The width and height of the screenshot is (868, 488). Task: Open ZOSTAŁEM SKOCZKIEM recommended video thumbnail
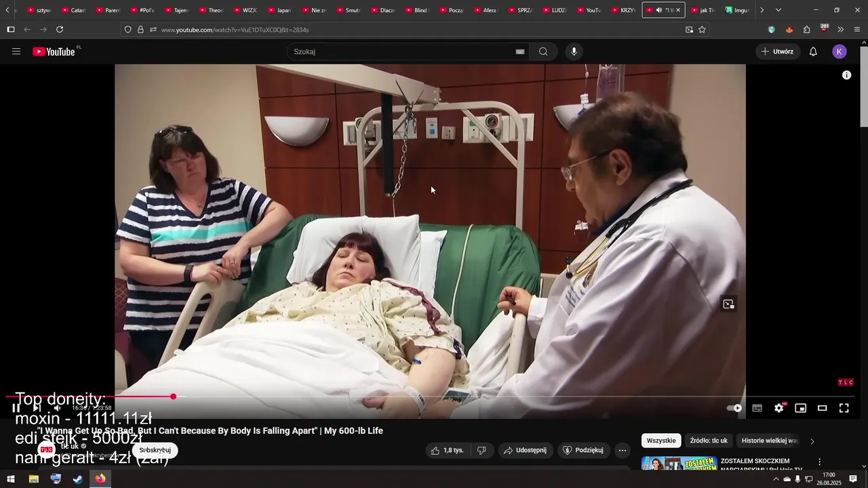coord(679,464)
